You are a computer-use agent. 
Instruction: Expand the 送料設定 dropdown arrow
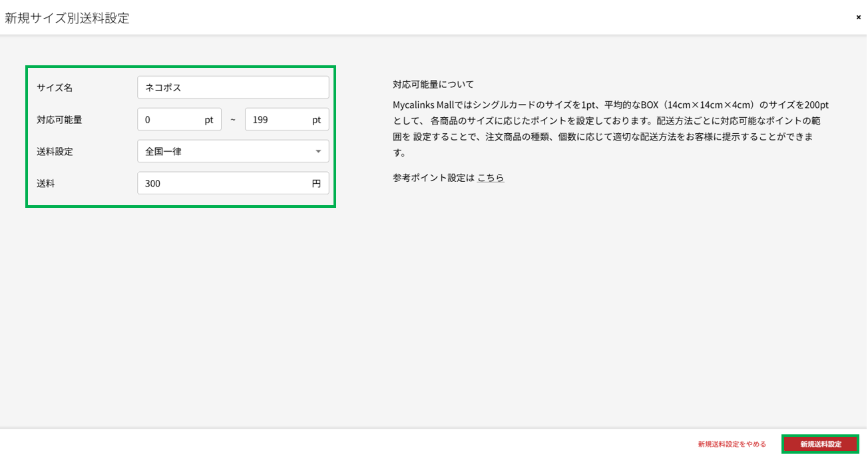(x=318, y=151)
